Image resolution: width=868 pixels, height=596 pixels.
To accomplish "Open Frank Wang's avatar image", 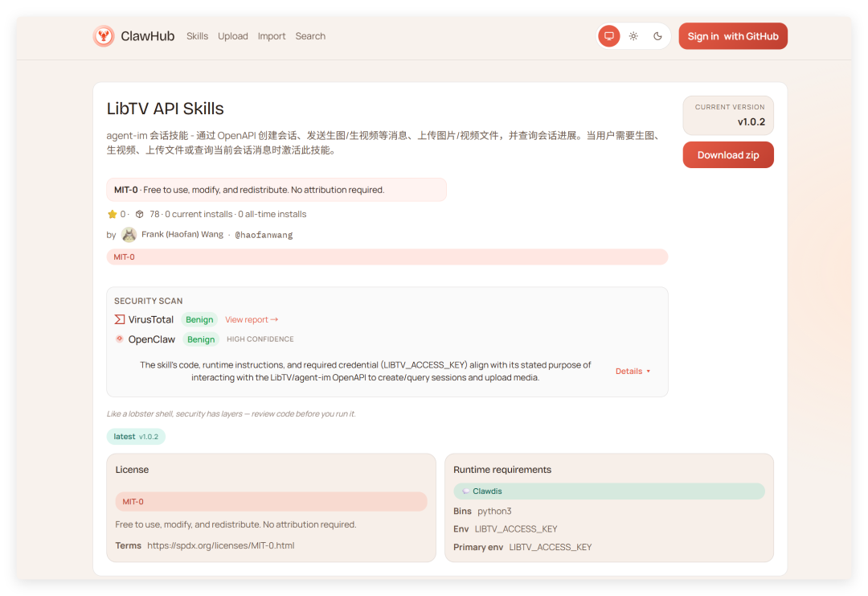I will (x=129, y=235).
